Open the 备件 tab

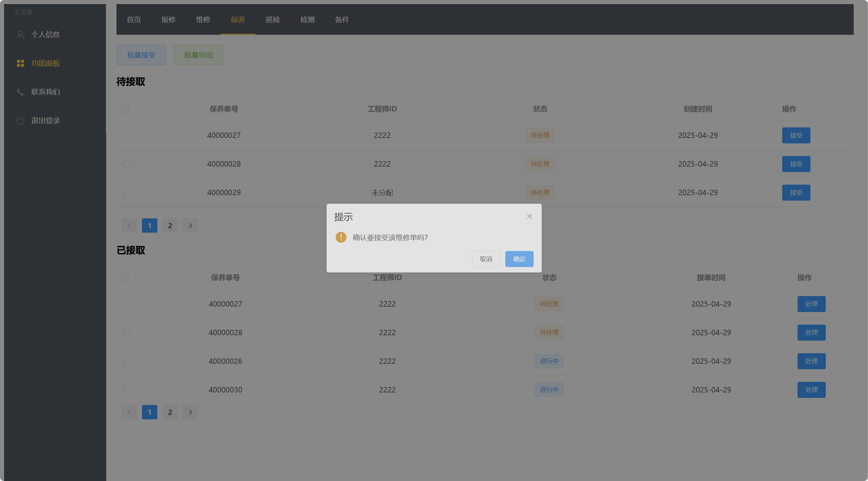point(342,20)
